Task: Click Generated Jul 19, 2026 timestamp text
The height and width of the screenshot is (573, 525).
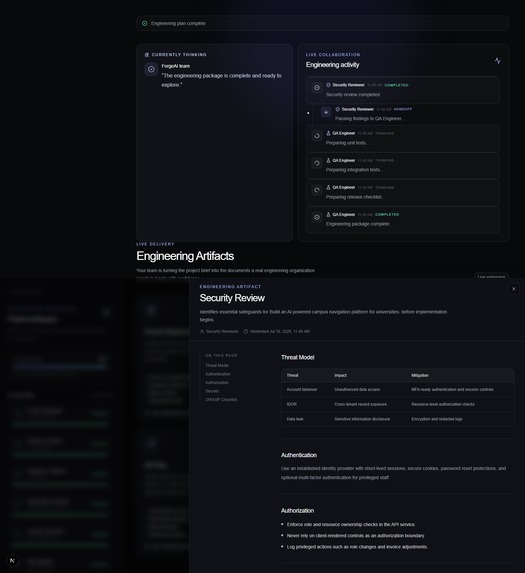Action: [279, 331]
